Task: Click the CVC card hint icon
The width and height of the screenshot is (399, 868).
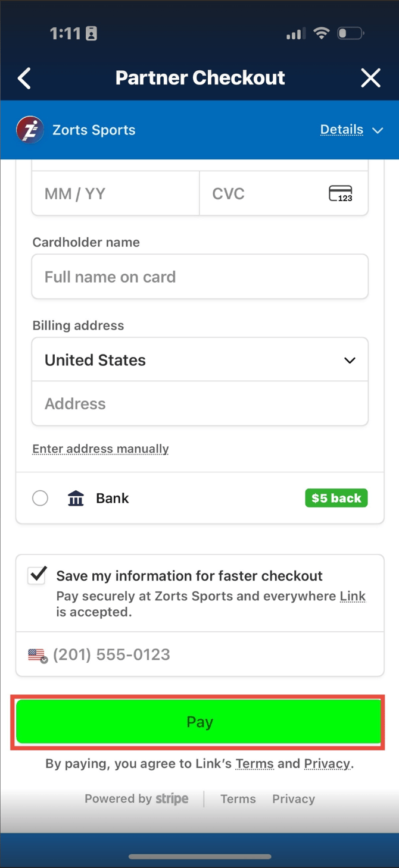Action: (341, 194)
